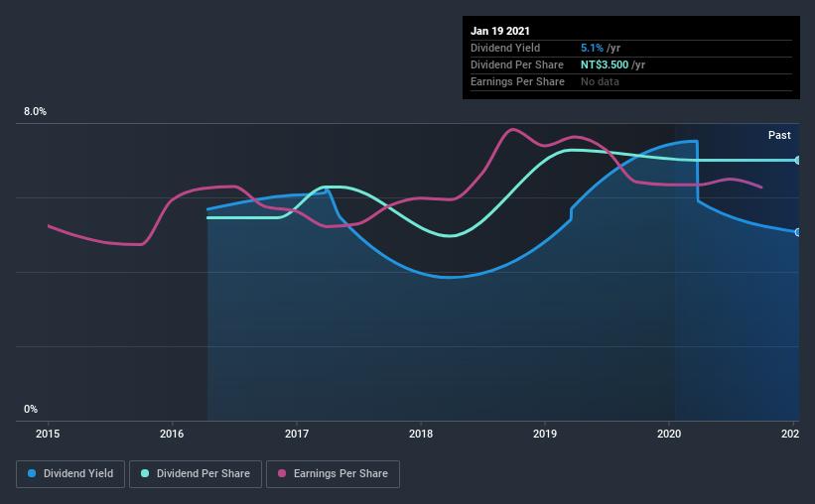
Task: Click the 2018 x-axis label
Action: [421, 434]
